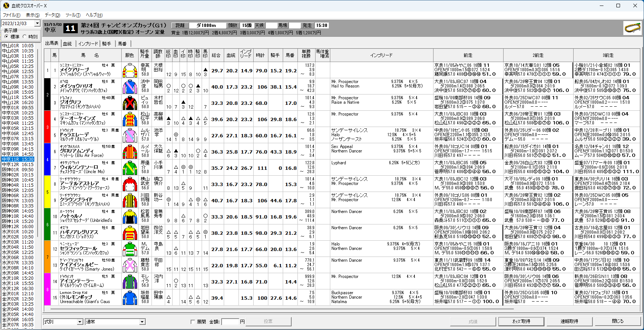
Task: Click the 投票 button
Action: tap(268, 322)
